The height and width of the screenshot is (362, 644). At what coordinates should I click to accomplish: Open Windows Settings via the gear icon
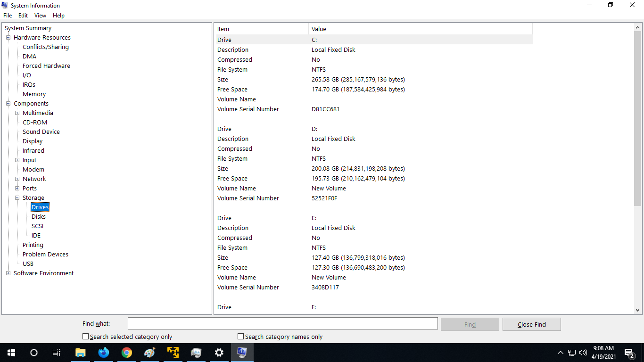pyautogui.click(x=219, y=352)
